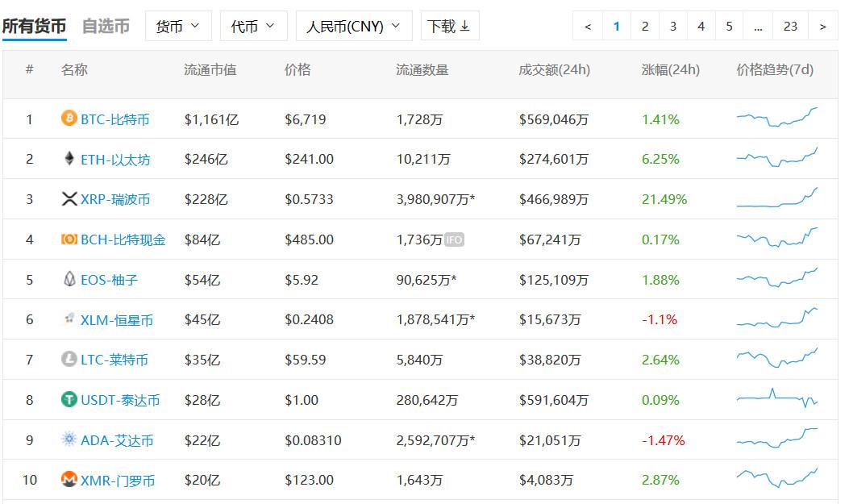Go to the next page arrow
This screenshot has width=849, height=504.
pyautogui.click(x=822, y=26)
